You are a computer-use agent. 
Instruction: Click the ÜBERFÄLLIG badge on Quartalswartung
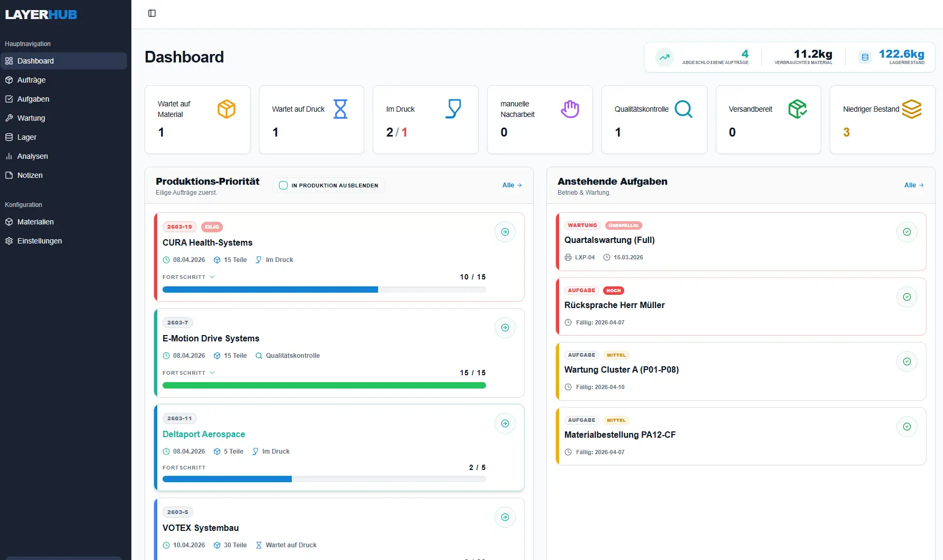[x=624, y=225]
